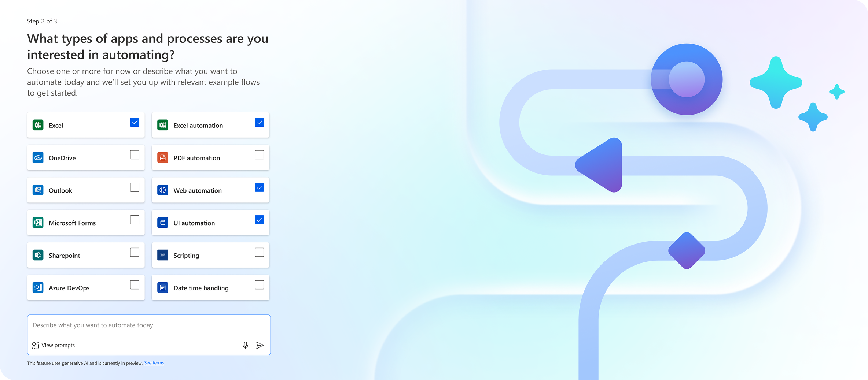Click the send arrow icon
The image size is (868, 380).
(x=260, y=345)
